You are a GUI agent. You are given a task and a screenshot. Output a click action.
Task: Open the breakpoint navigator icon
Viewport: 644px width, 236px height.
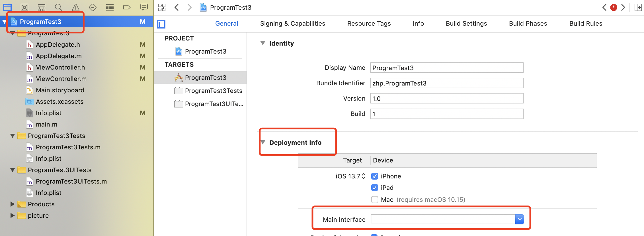point(127,7)
